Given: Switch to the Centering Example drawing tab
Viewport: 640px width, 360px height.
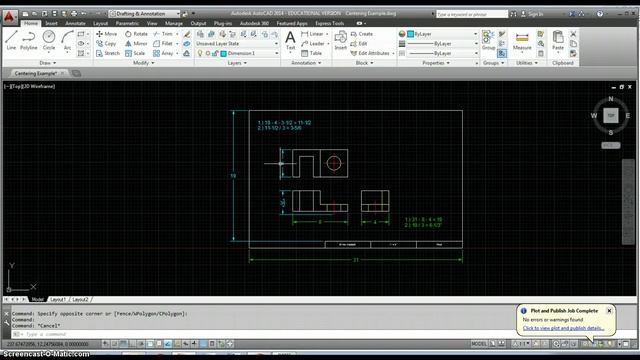Looking at the screenshot, I should 36,73.
